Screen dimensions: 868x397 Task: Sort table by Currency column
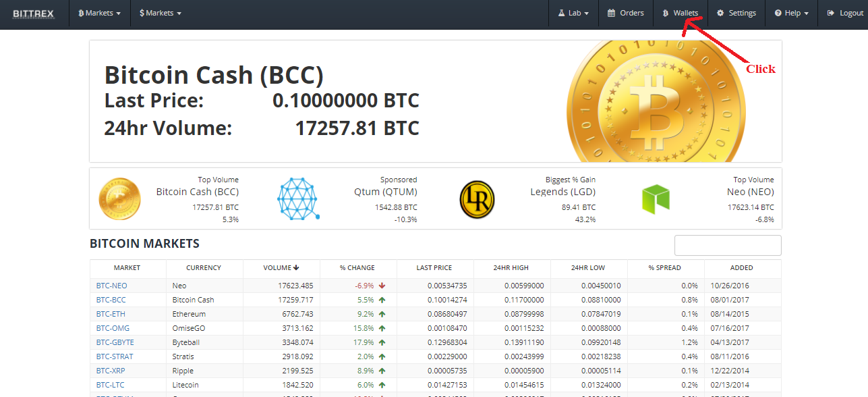204,268
